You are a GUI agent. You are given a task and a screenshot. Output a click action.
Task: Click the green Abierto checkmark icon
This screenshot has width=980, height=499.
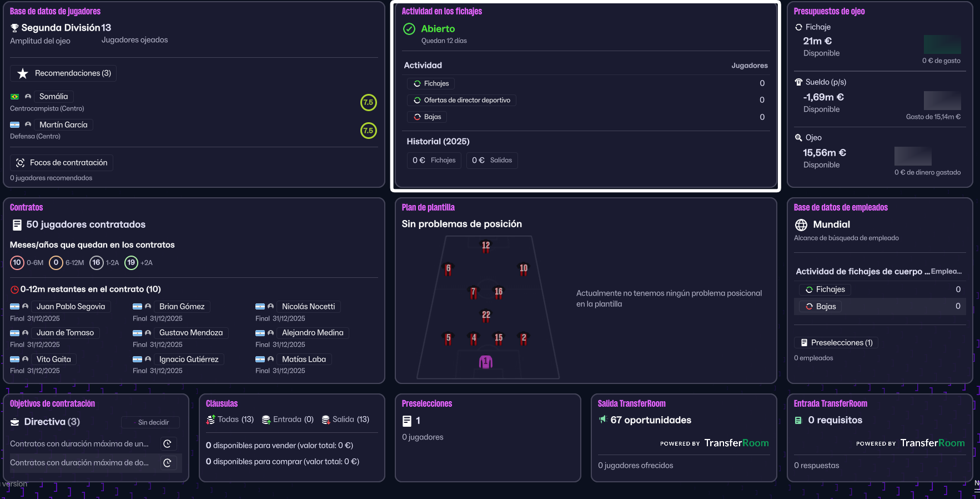(409, 29)
